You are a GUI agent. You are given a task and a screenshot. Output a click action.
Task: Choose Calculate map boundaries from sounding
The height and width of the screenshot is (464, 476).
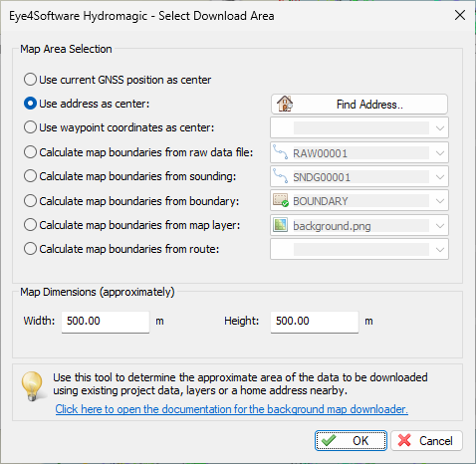tap(129, 176)
